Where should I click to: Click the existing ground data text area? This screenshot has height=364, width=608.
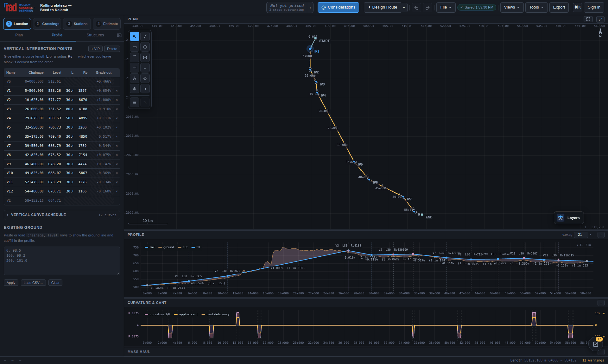(62, 261)
